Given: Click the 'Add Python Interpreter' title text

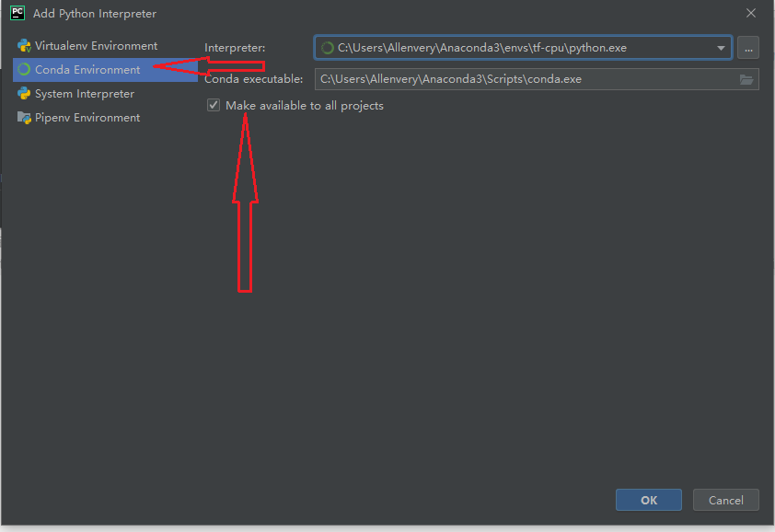Looking at the screenshot, I should pos(95,14).
